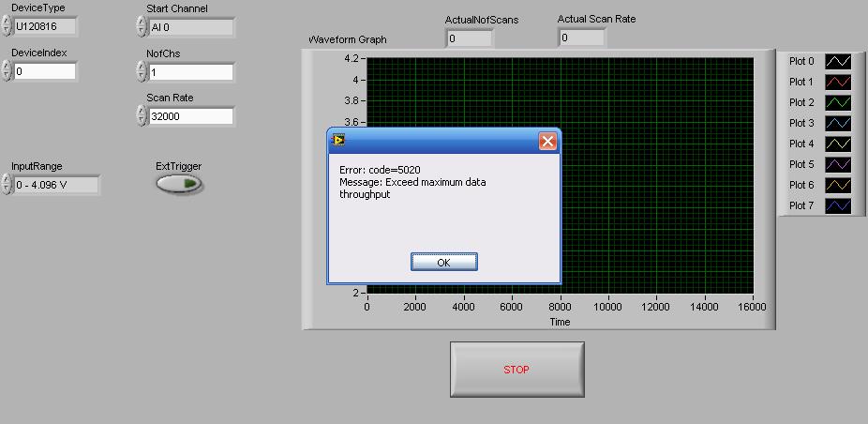Screen dimensions: 868x424
Task: Click the DeviceType increment/decrement arrows
Action: pos(6,26)
